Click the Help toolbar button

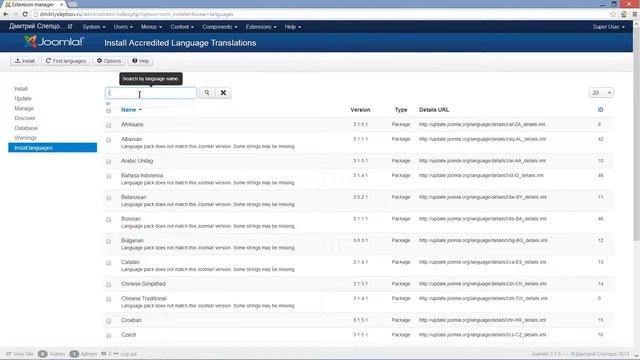(140, 61)
